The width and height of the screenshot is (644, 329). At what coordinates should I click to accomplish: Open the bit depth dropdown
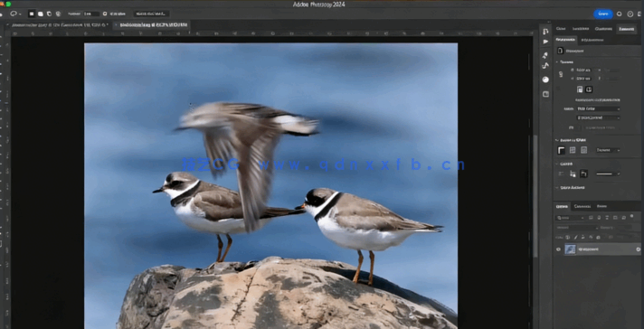598,117
